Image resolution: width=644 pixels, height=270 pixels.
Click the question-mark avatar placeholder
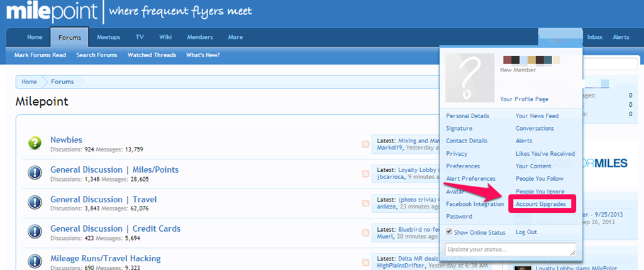470,78
